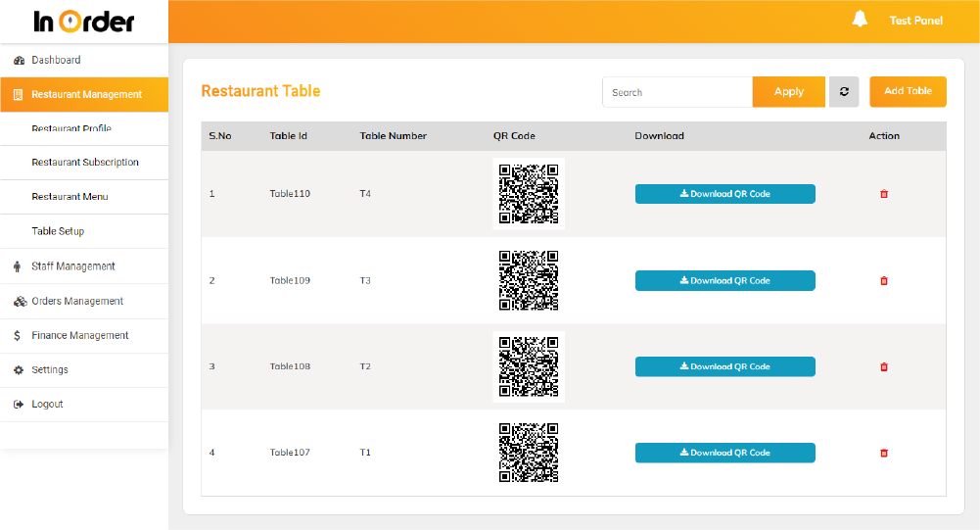980x530 pixels.
Task: Download QR Code for Table108
Action: coord(725,366)
